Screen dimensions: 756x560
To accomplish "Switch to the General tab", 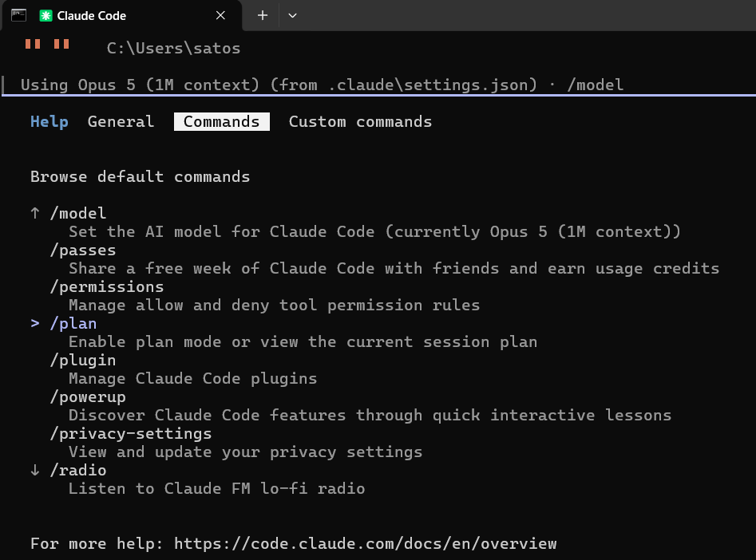I will tap(121, 121).
